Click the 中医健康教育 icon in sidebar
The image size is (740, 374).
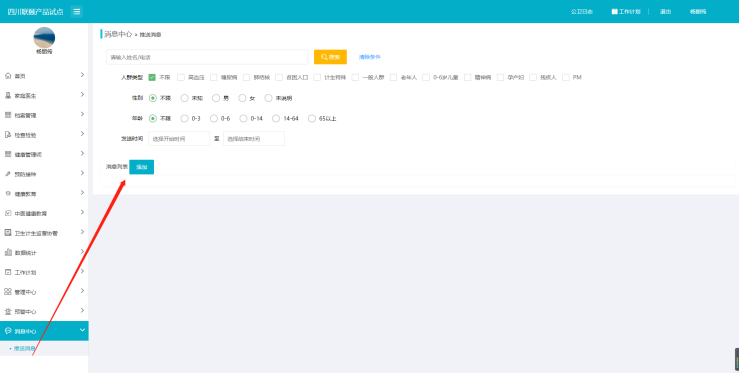8,213
